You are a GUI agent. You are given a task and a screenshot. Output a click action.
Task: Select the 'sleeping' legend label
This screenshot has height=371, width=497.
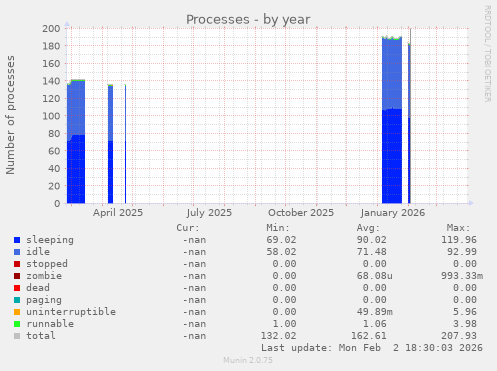coord(50,240)
